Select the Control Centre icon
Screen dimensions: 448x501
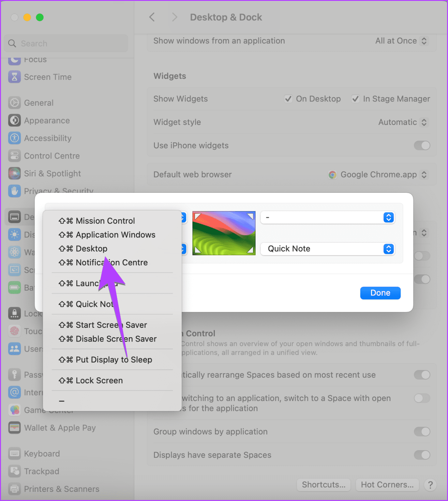pos(14,156)
